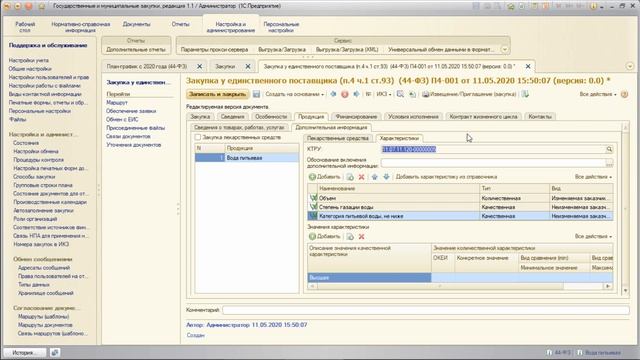Expand more Сервис commands arrow
640x360 pixels.
pyautogui.click(x=504, y=49)
